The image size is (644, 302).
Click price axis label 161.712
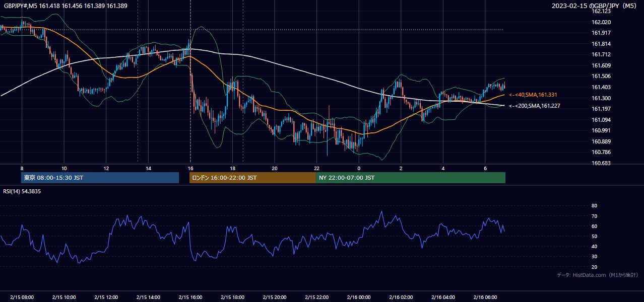pyautogui.click(x=601, y=54)
